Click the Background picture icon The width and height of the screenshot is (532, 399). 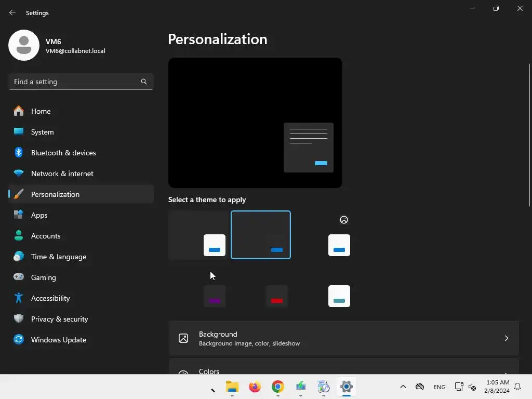(183, 338)
